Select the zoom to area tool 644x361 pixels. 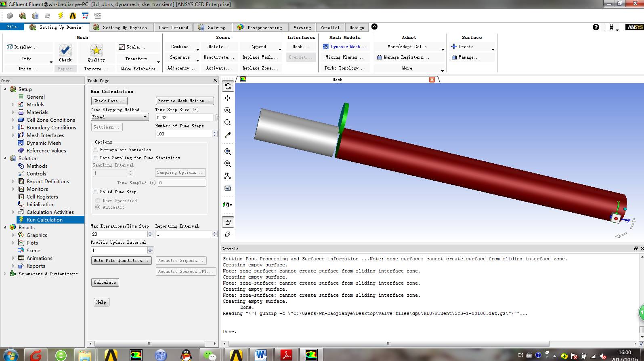click(x=228, y=122)
